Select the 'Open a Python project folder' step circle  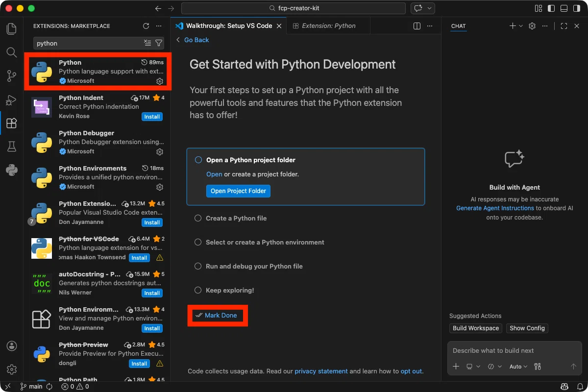point(198,160)
